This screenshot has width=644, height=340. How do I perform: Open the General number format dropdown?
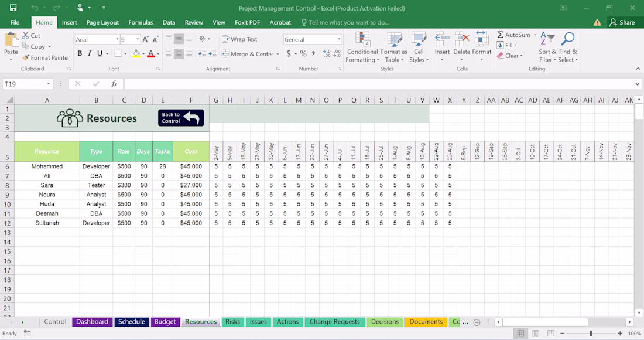339,39
